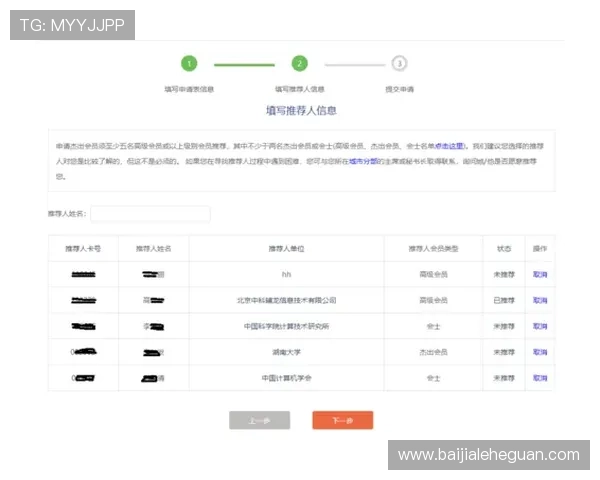Click the 推荐人姓名 column header
The width and height of the screenshot is (600, 480).
coord(153,248)
